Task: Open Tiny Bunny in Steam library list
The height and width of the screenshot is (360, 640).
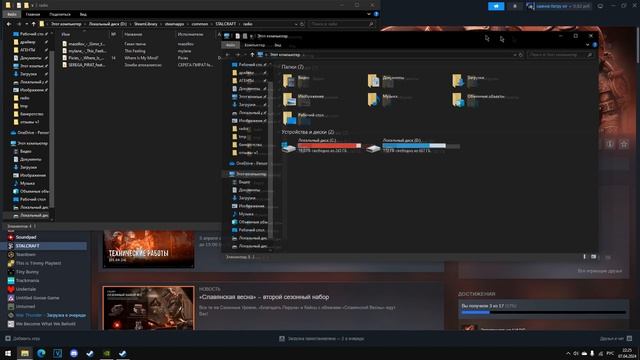Action: coord(27,272)
